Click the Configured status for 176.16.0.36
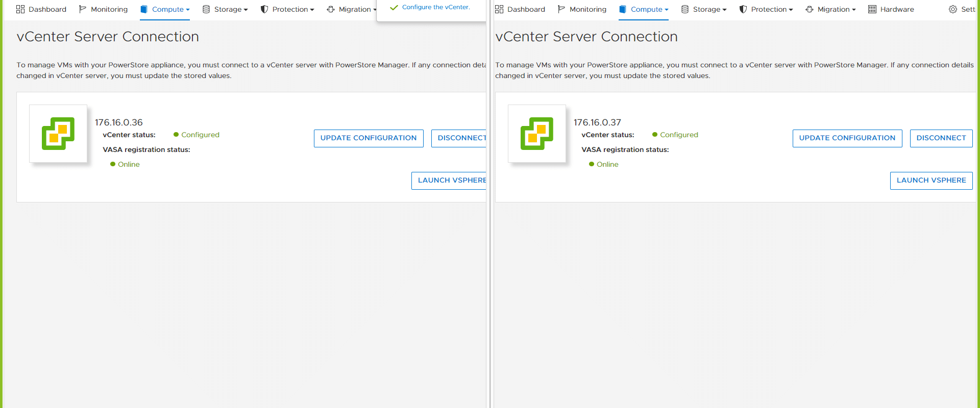Screen dimensions: 980x408 click(197, 135)
